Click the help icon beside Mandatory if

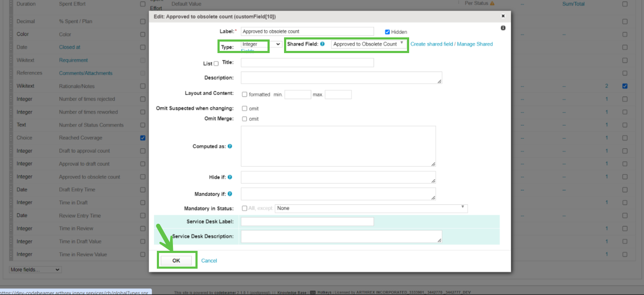point(230,194)
